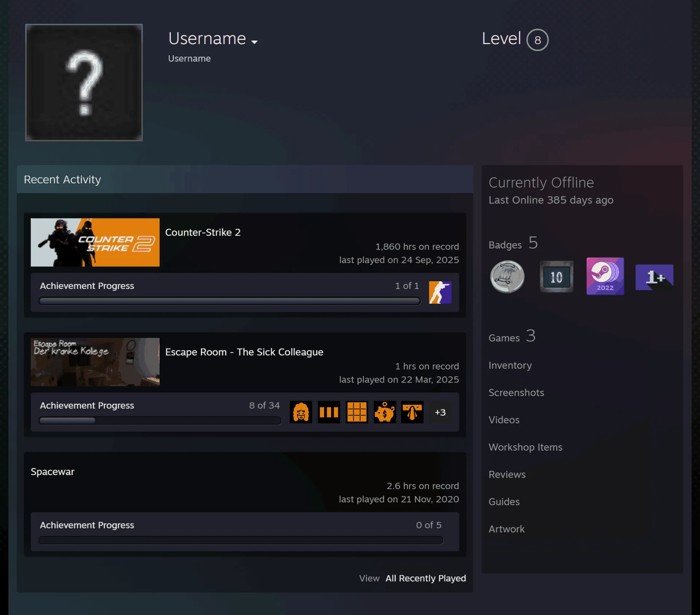The image size is (700, 615).
Task: Click Achievement Progress label under Spacewar
Action: tap(87, 525)
